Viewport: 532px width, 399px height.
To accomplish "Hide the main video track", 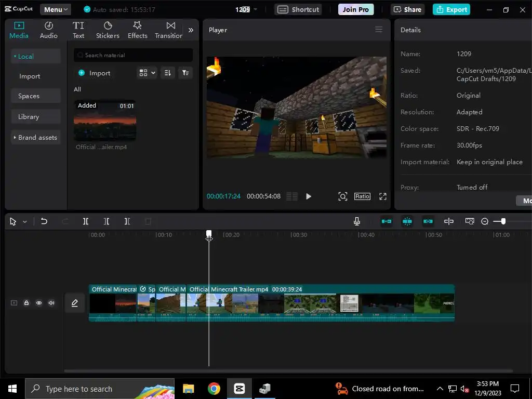I will coord(39,303).
